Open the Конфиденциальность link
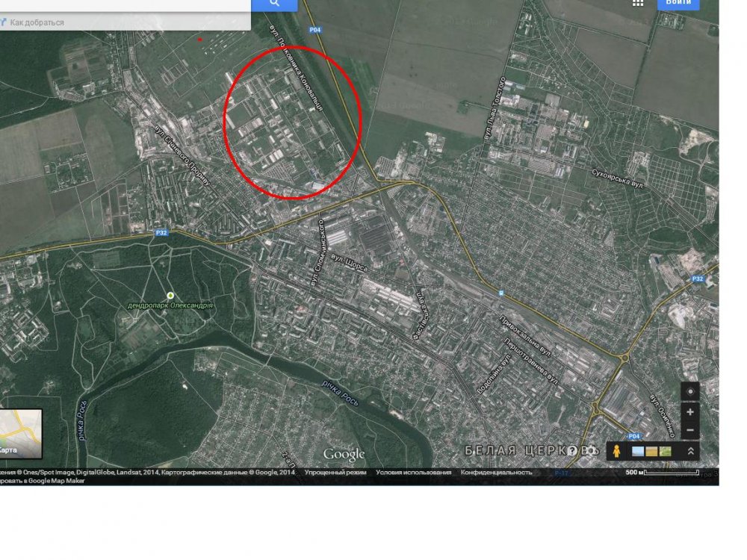 (x=497, y=473)
